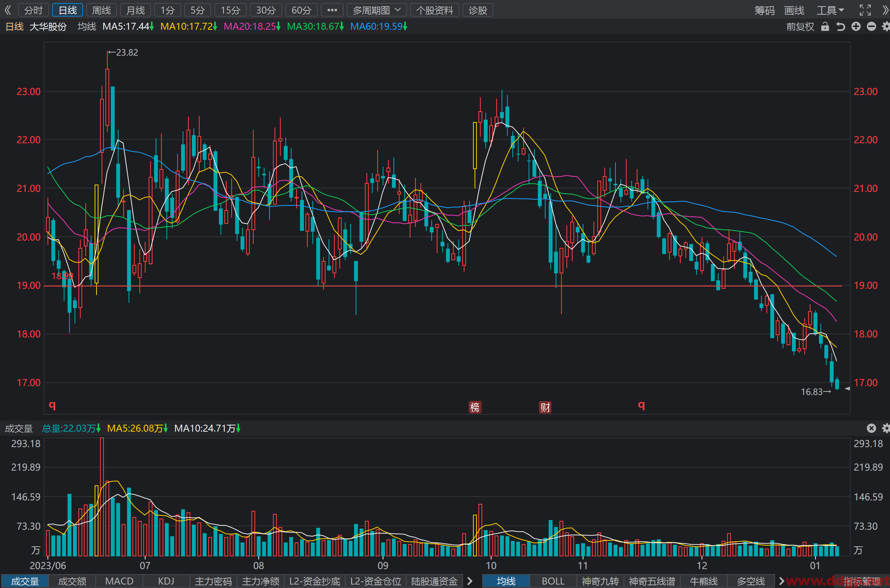
Task: Open the 多周期图 dropdown
Action: (376, 10)
